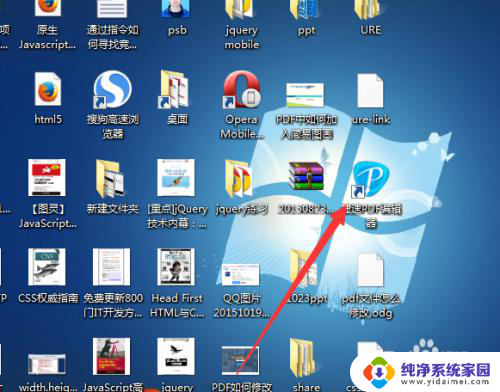Open the 原生Javascript... Firefox file
Viewport: 500px width, 392px height.
pyautogui.click(x=48, y=8)
